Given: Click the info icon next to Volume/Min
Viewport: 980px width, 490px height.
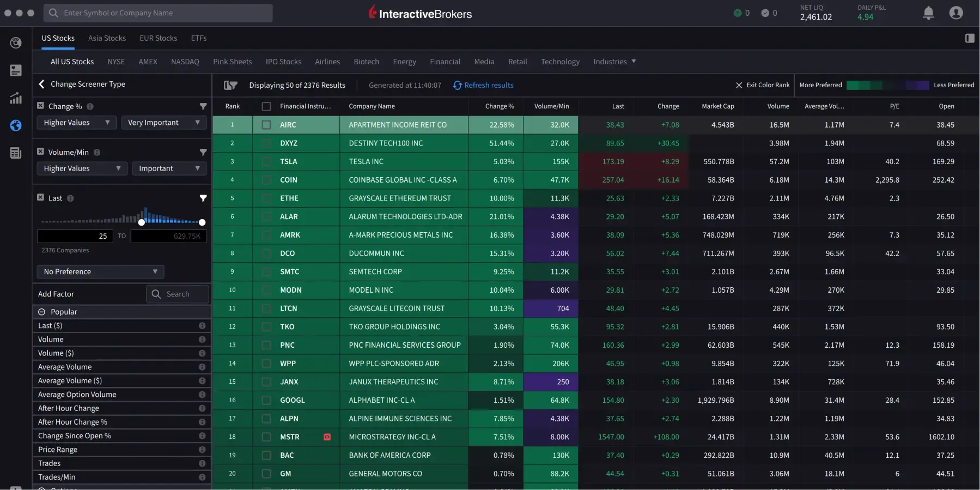Looking at the screenshot, I should [97, 153].
